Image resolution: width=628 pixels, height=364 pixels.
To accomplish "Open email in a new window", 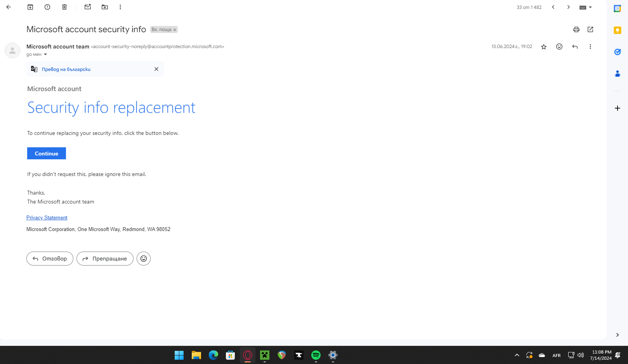I will coord(590,29).
